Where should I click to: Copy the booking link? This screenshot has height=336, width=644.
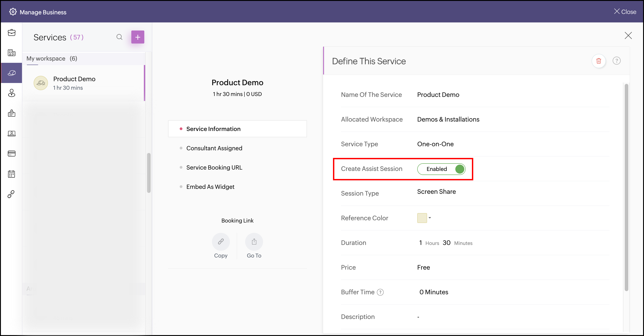220,242
